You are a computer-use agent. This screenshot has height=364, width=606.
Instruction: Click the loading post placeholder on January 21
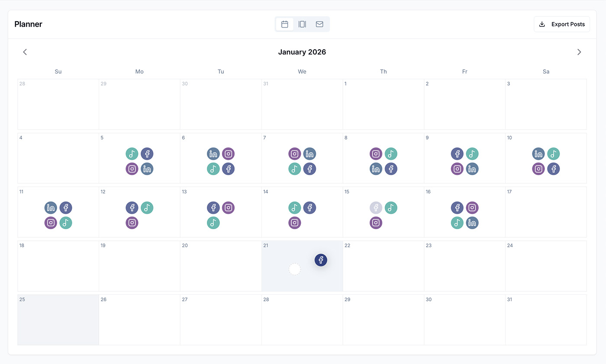pyautogui.click(x=295, y=269)
